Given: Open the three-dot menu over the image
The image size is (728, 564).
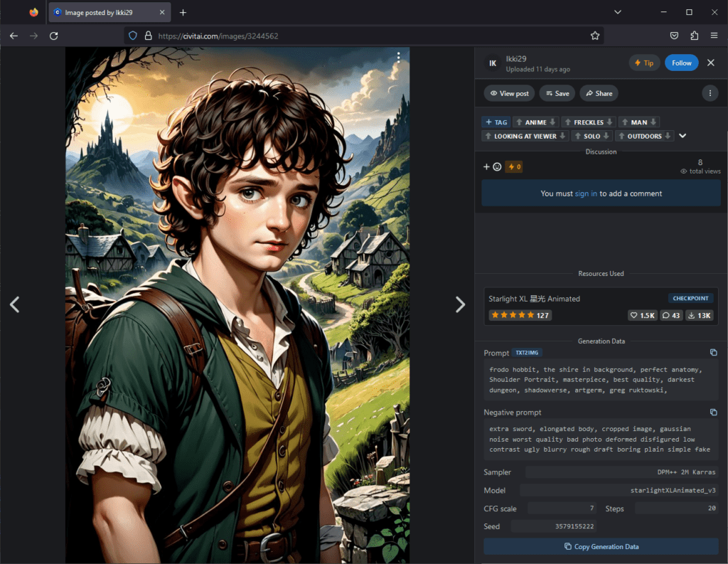Looking at the screenshot, I should pyautogui.click(x=399, y=57).
